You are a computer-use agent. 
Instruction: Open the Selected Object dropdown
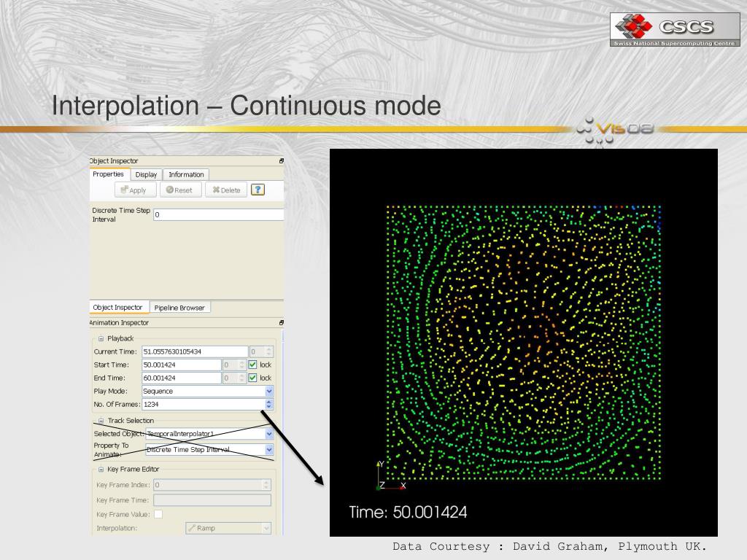[268, 434]
